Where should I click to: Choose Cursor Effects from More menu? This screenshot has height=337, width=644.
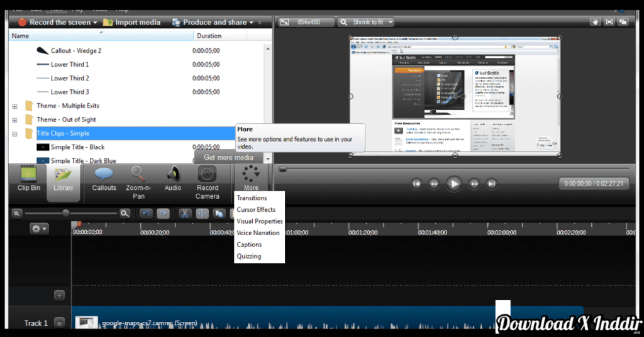(x=256, y=209)
